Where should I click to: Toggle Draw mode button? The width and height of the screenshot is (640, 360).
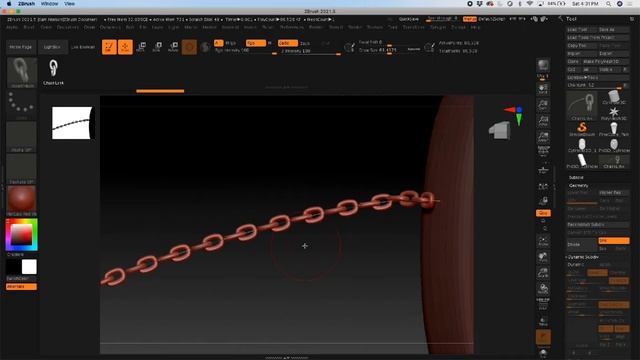click(125, 47)
